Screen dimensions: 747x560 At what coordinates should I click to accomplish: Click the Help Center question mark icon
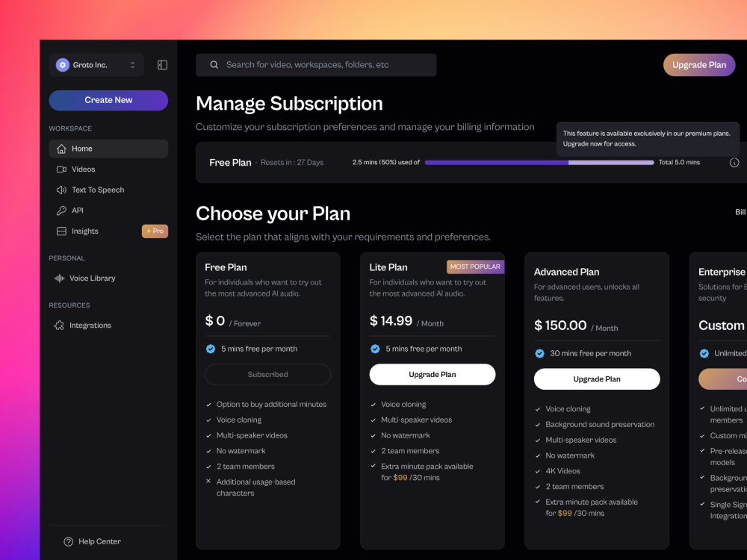pos(69,541)
